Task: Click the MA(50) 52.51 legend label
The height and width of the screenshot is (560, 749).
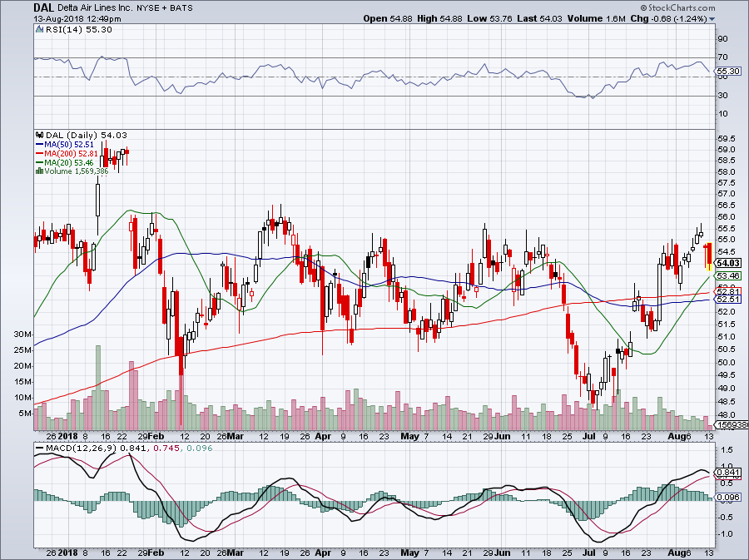Action: pos(69,145)
